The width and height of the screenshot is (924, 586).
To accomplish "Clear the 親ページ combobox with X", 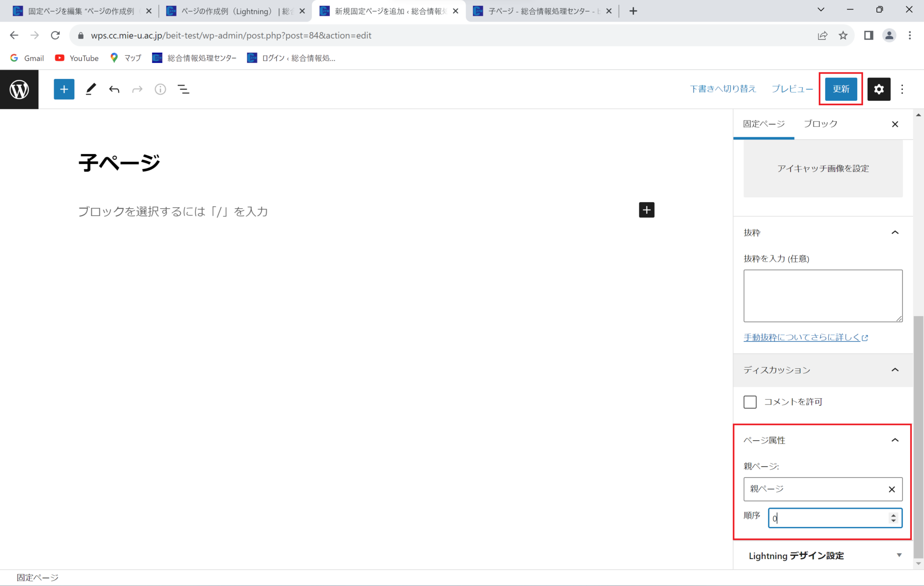I will tap(892, 489).
